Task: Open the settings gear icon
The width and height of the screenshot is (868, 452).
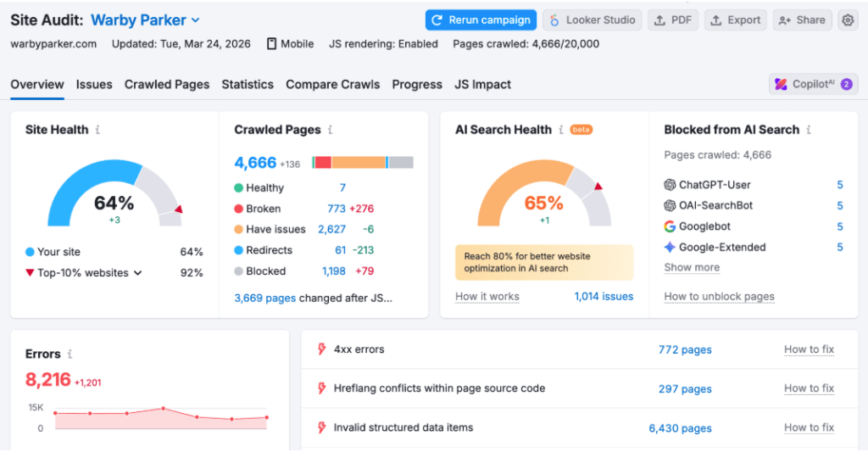Action: [x=848, y=20]
